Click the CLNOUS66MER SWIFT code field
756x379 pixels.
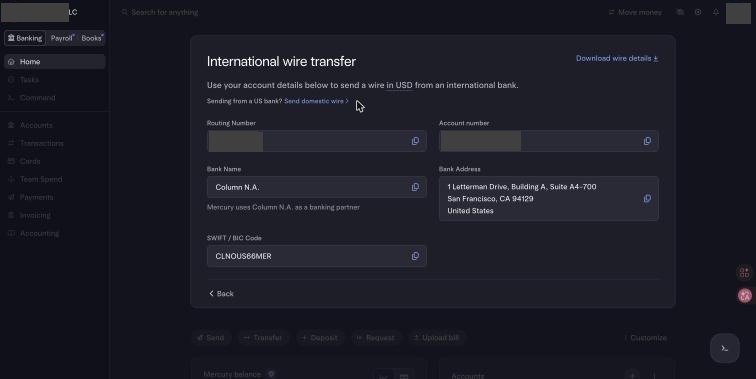317,256
